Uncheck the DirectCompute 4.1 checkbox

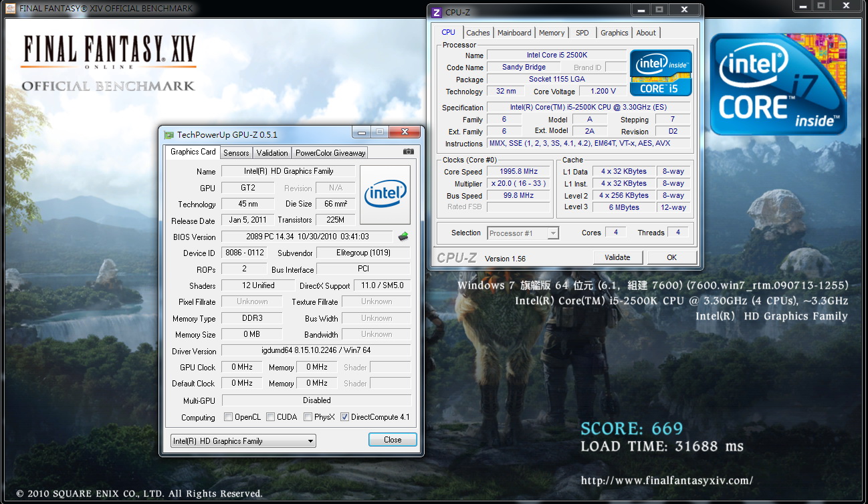point(345,417)
